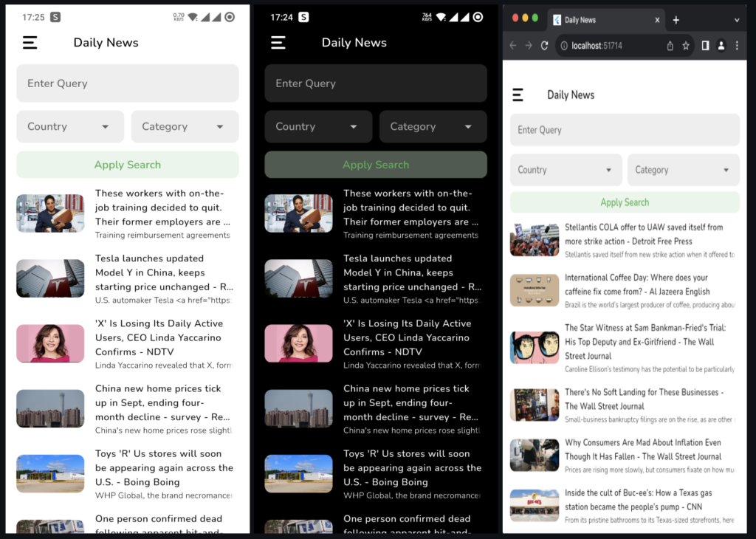The image size is (756, 539).
Task: Click site info icon beside localhost URL
Action: point(563,46)
